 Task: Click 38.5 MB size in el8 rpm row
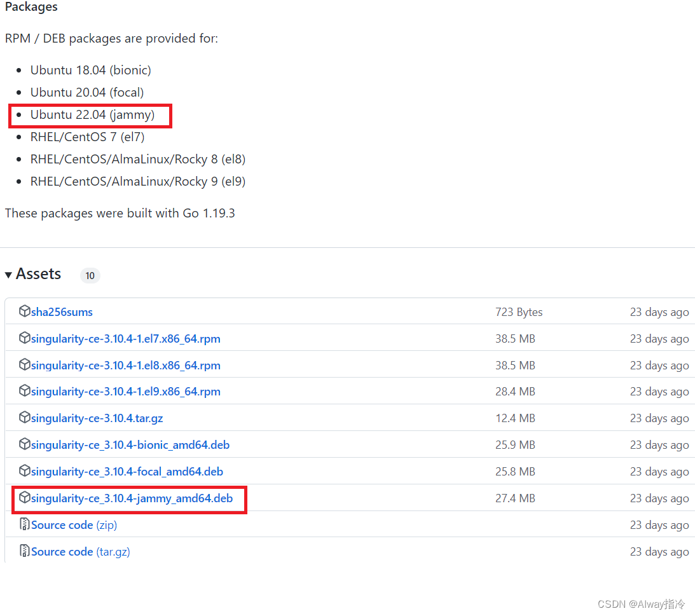click(x=516, y=365)
